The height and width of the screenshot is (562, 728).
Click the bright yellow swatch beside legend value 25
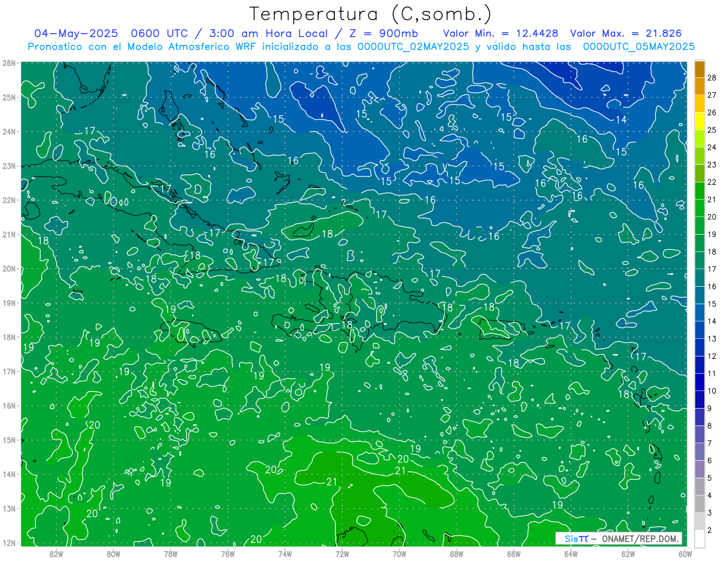pyautogui.click(x=700, y=121)
